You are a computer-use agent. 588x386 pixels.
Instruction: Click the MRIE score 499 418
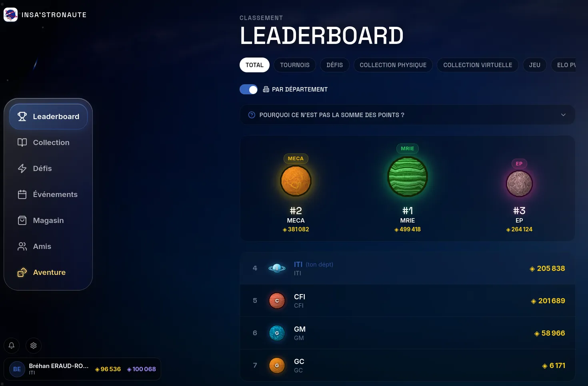(408, 229)
